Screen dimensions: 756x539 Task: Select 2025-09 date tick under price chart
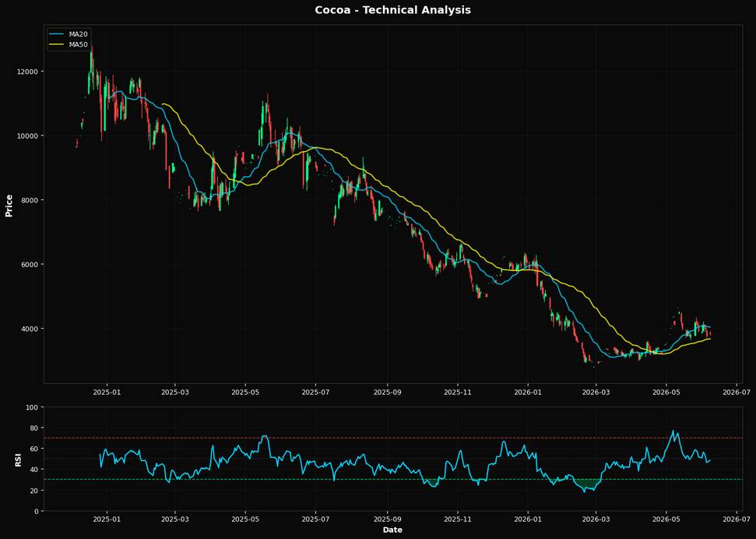388,391
